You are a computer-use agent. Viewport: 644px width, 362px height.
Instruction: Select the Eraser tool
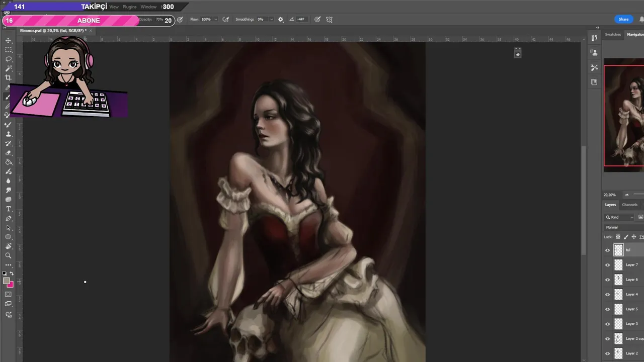click(8, 153)
